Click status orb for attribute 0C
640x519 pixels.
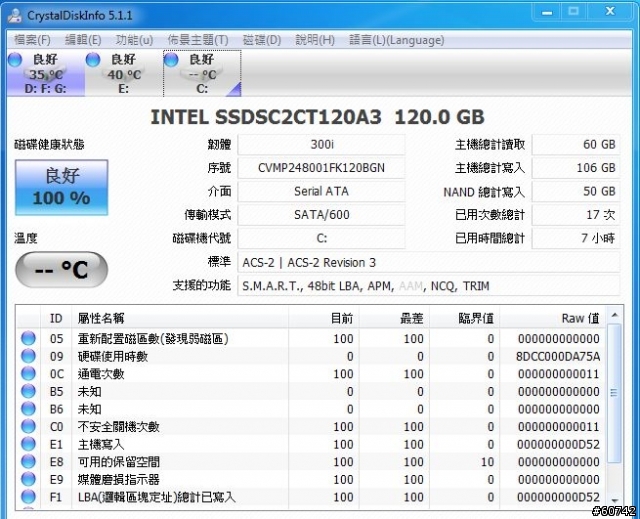[x=28, y=373]
